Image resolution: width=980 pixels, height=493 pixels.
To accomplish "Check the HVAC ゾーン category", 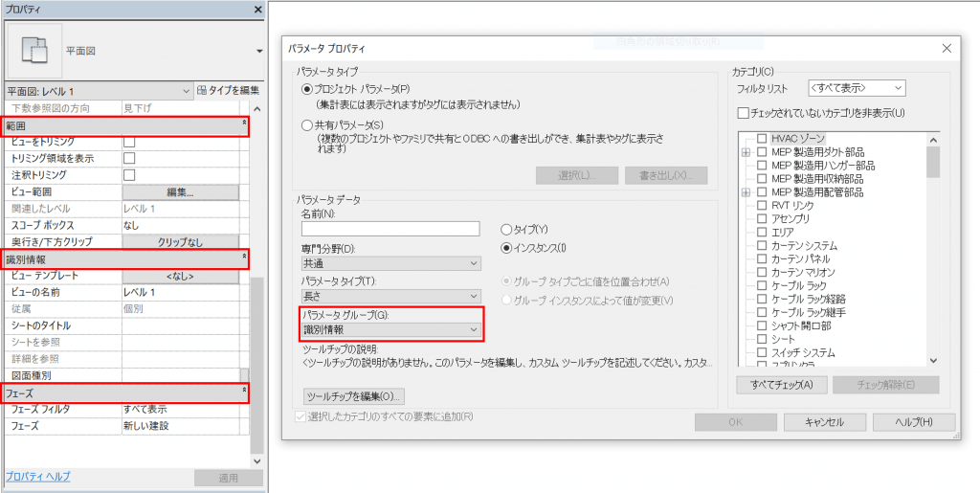I will pos(761,139).
